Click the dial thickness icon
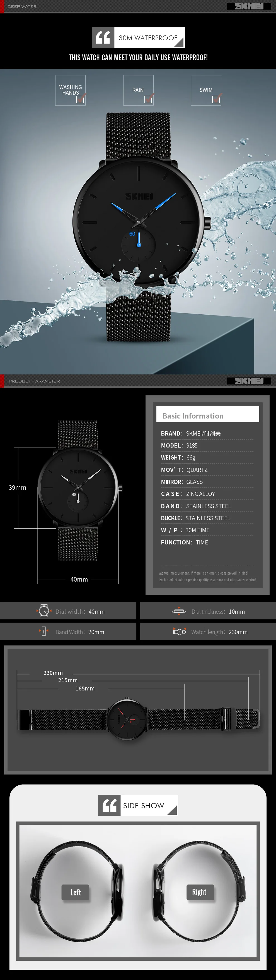 [x=179, y=611]
